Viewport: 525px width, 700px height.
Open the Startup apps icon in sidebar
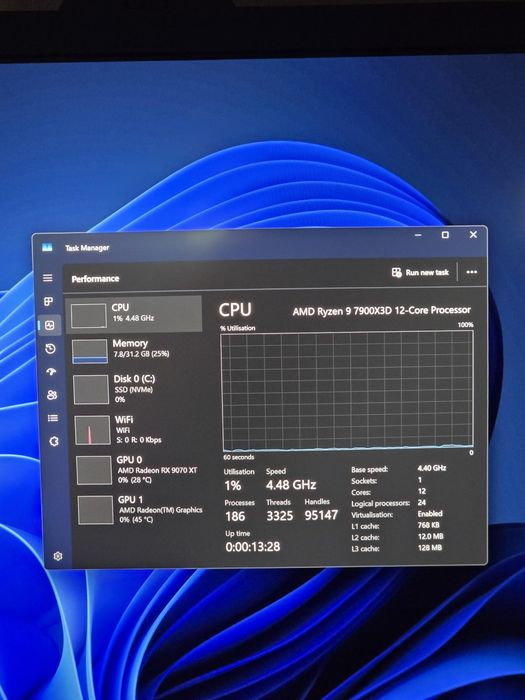51,371
